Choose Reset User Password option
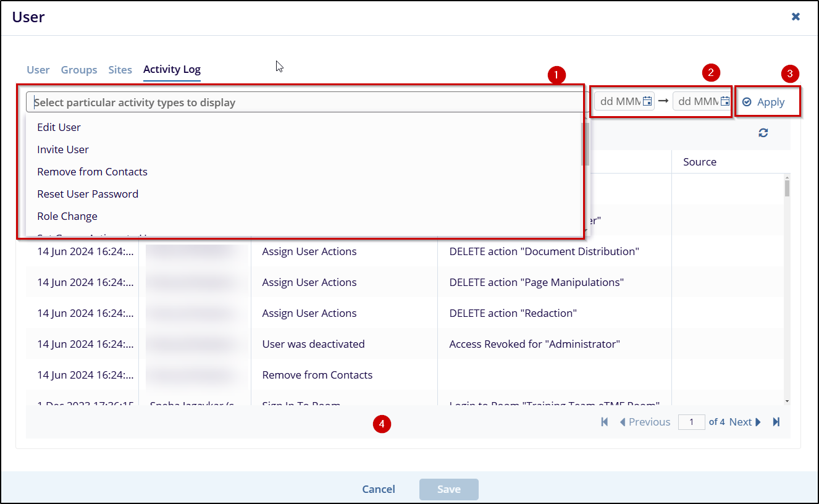 [x=88, y=194]
